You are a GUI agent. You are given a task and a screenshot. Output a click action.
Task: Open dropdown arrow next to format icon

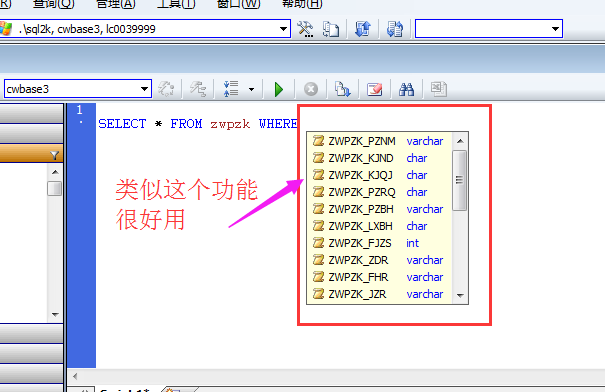(251, 90)
